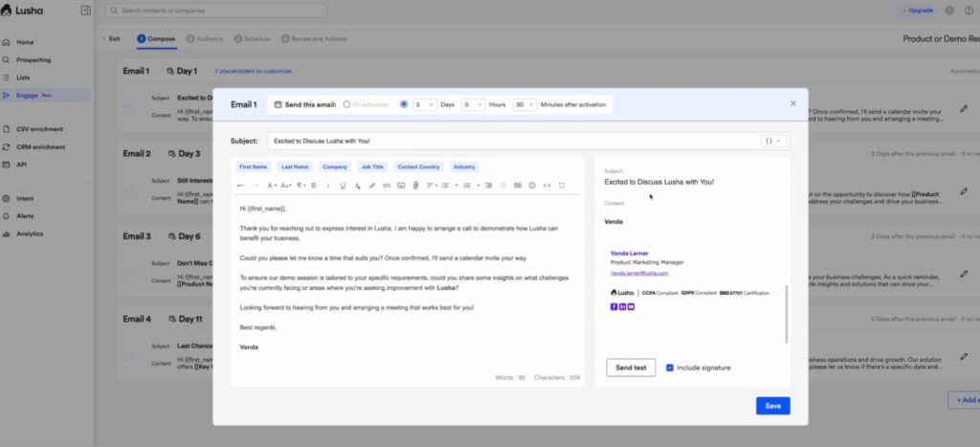Toggle bold formatting in the email editor
The width and height of the screenshot is (980, 447).
coord(314,185)
